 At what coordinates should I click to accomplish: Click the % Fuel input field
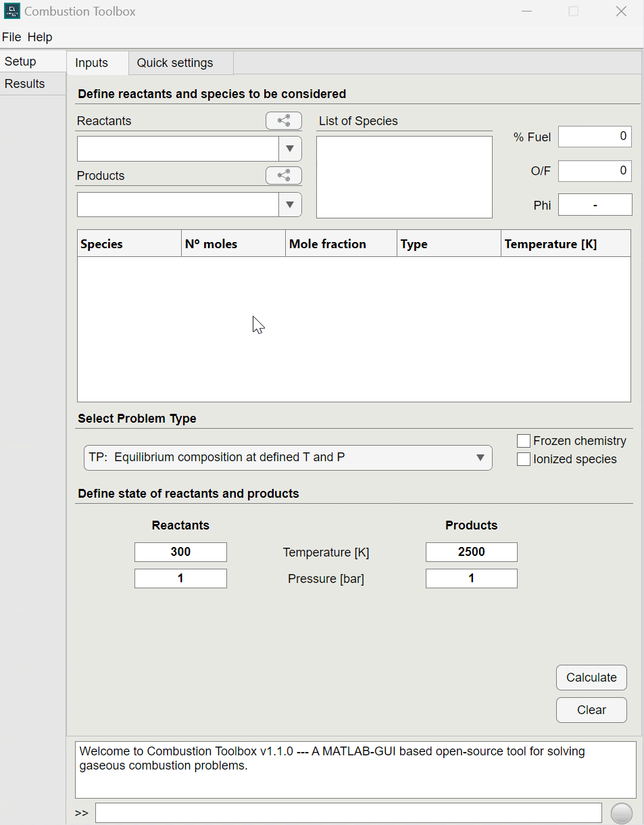point(594,136)
